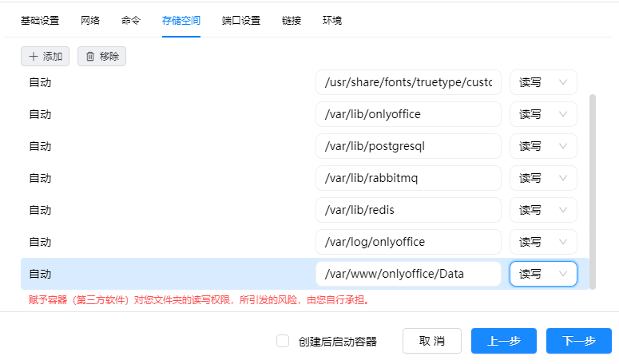Open the 端口设置 tab
This screenshot has width=619, height=364.
click(x=241, y=21)
